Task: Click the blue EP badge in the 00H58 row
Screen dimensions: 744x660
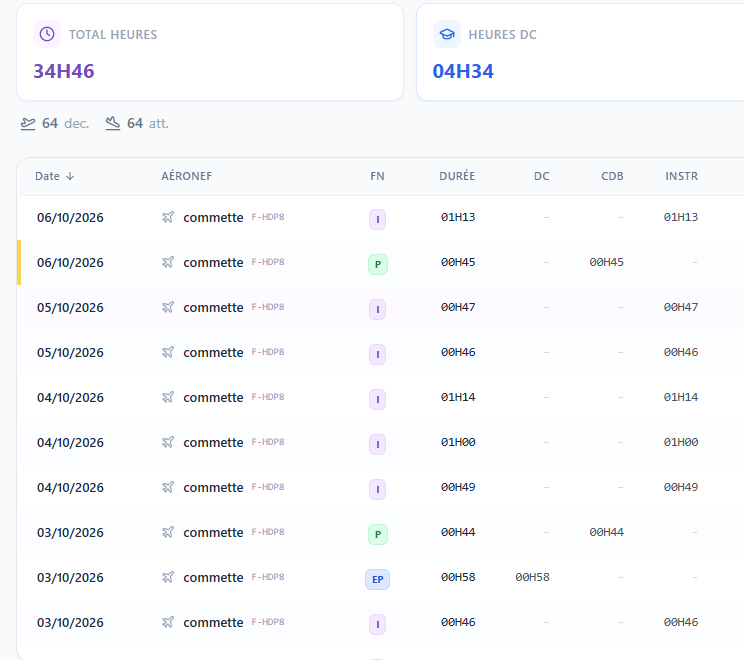Action: 378,579
